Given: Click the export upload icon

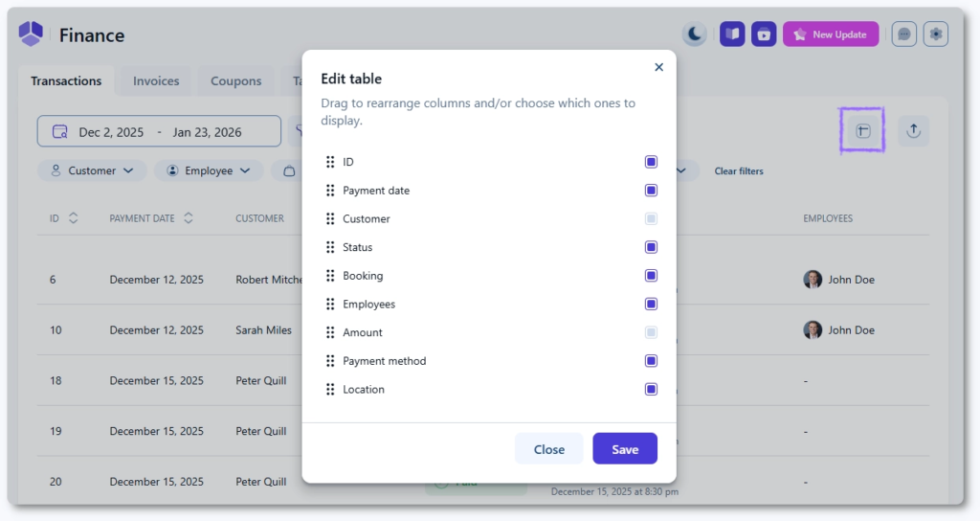Looking at the screenshot, I should coord(913,131).
